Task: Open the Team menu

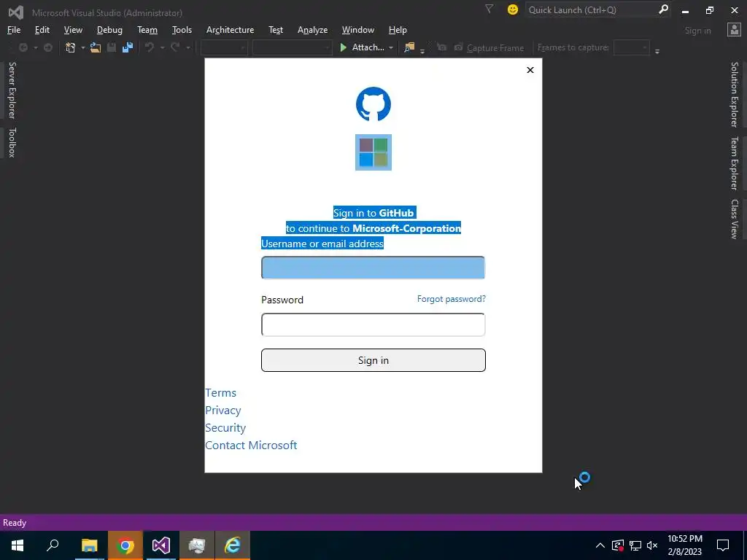Action: tap(147, 30)
